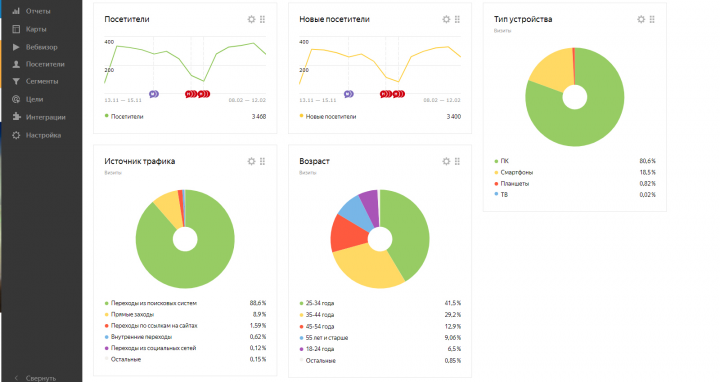720x382 pixels.
Task: Collapse the sidebar with Свернуть
Action: click(x=35, y=378)
